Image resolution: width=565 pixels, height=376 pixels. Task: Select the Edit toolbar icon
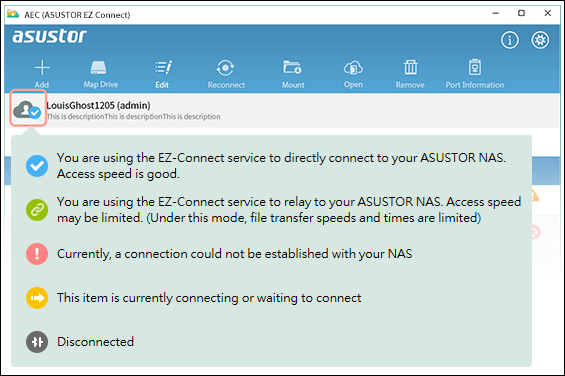(x=163, y=67)
